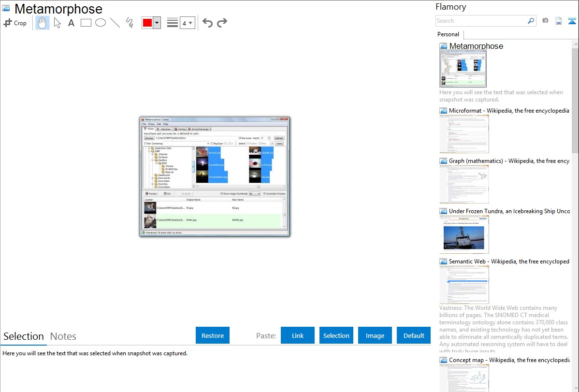Screen dimensions: 579x392
Task: Switch to the Personal tab
Action: pos(449,34)
